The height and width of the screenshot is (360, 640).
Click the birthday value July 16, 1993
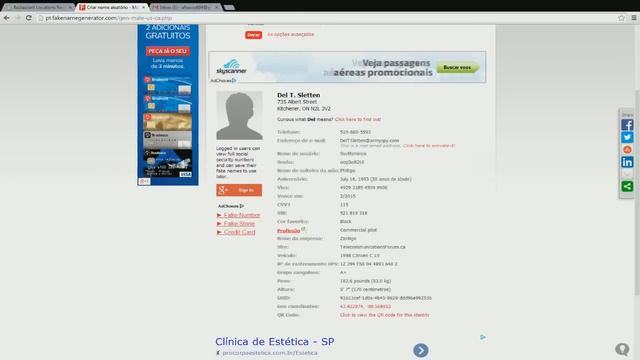[376, 179]
